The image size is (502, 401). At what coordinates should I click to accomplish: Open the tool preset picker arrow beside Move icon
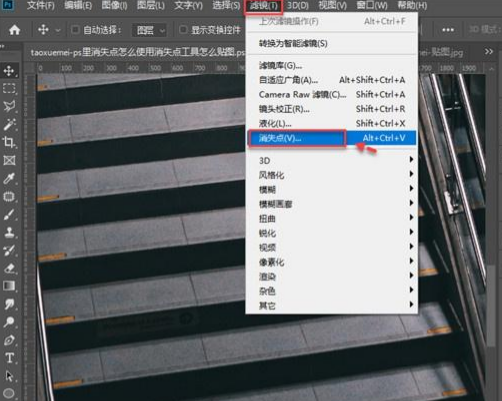[x=58, y=30]
